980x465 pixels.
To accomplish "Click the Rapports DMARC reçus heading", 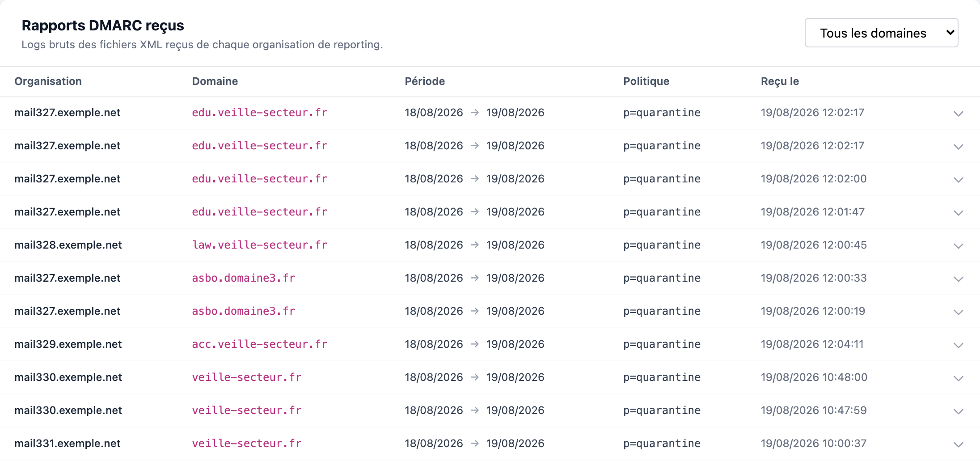I will (x=103, y=25).
